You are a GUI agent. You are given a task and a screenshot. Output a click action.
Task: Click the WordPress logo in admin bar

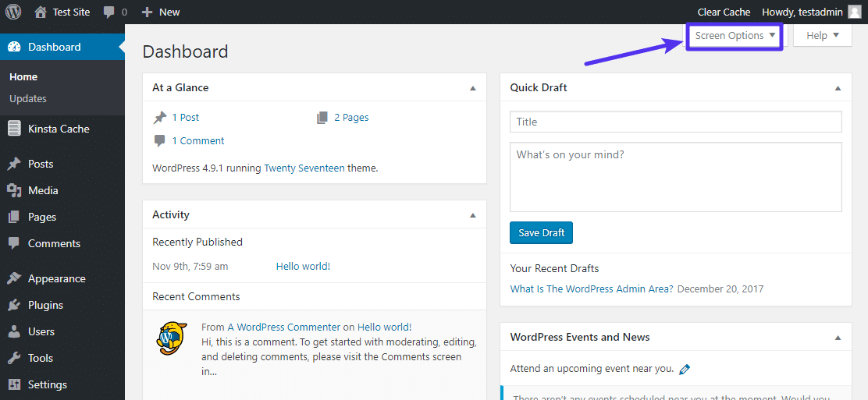click(14, 12)
